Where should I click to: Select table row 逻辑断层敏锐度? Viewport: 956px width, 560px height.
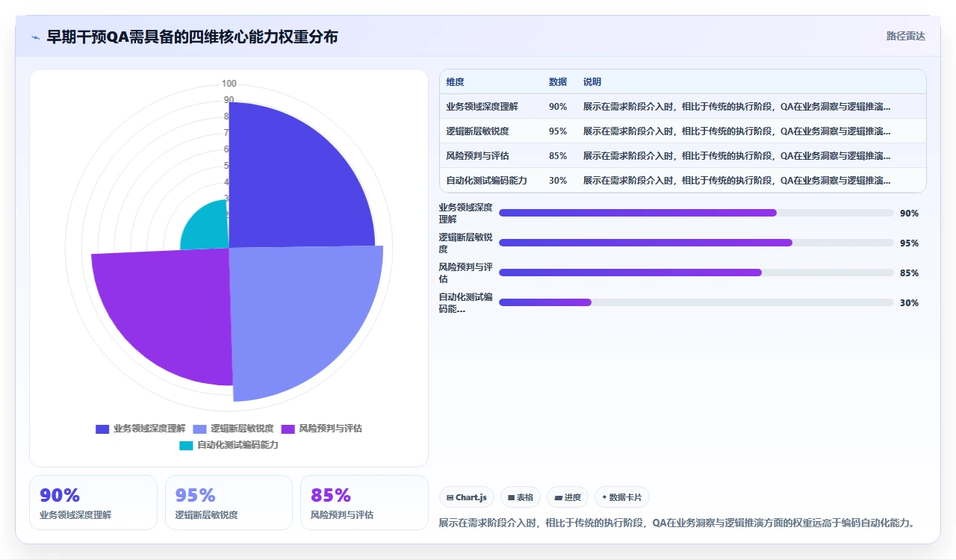(683, 131)
